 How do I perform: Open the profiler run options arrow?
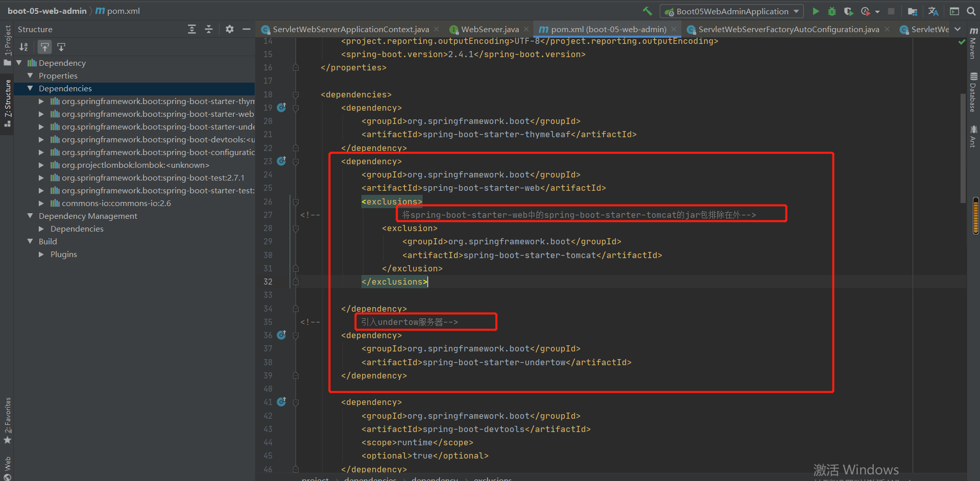[877, 12]
